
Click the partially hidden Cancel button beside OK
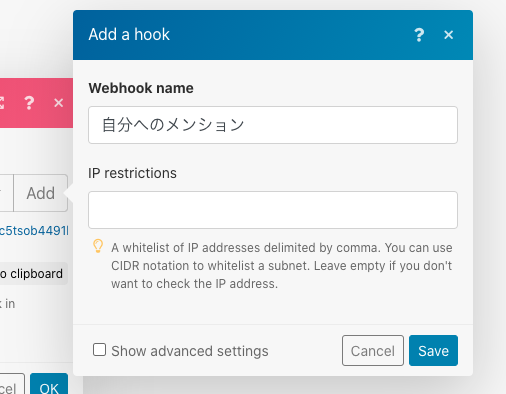12,384
